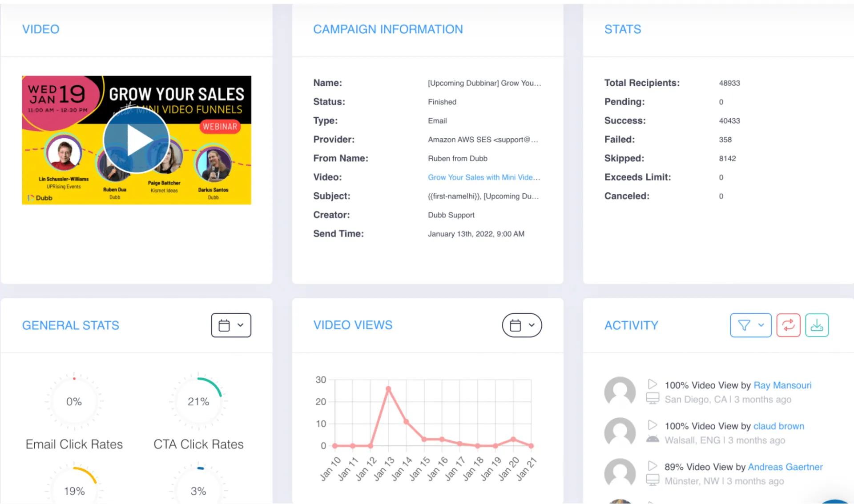Expand the Activity filter dropdown
Image resolution: width=854 pixels, height=504 pixels.
pyautogui.click(x=750, y=325)
